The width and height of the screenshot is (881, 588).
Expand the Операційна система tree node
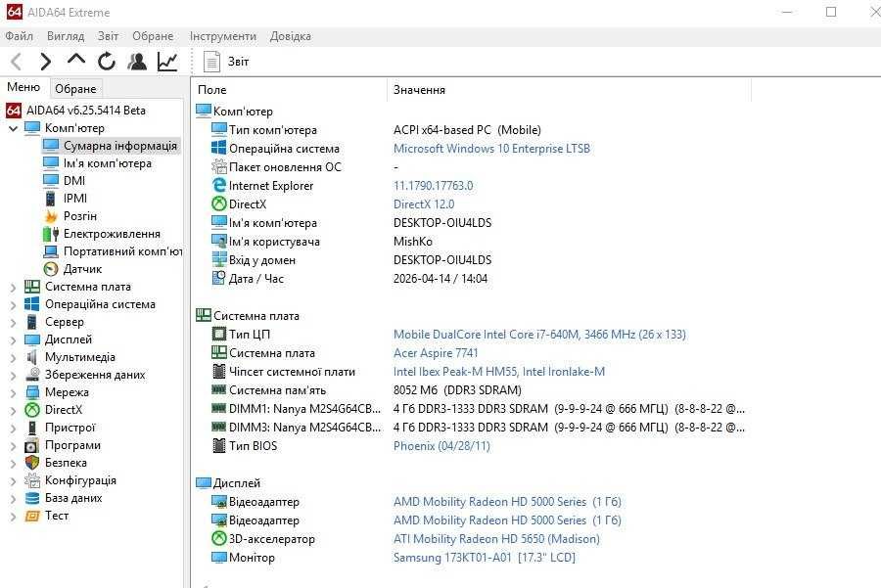click(13, 304)
